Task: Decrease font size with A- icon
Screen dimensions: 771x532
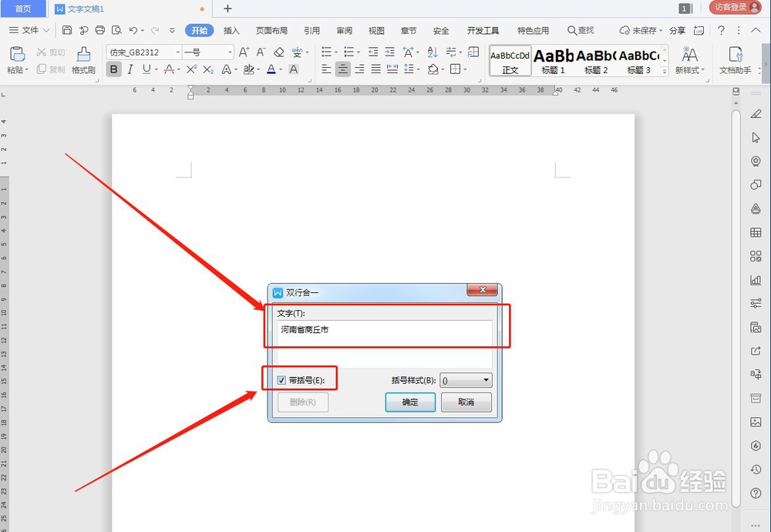Action: click(x=261, y=52)
